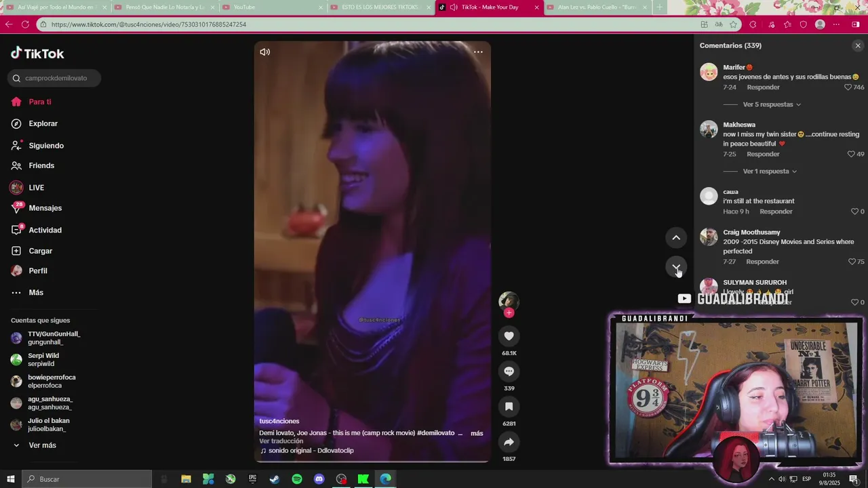Click #demilovato hashtag in caption
868x488 pixels.
click(435, 433)
